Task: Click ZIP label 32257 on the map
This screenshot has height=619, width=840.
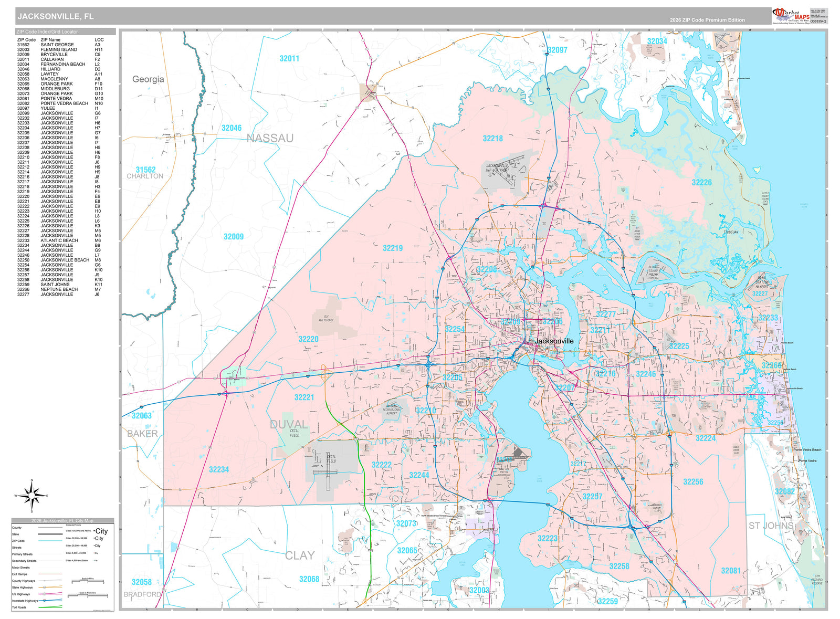Action: [x=593, y=497]
